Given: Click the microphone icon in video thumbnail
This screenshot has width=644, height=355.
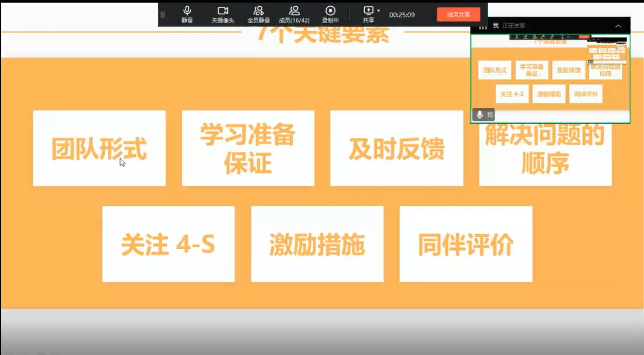Looking at the screenshot, I should point(480,115).
